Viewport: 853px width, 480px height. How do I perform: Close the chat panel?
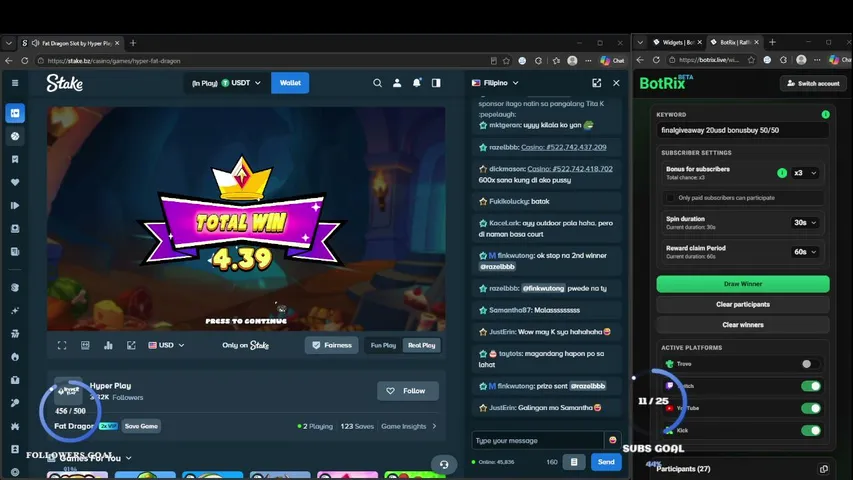click(616, 83)
